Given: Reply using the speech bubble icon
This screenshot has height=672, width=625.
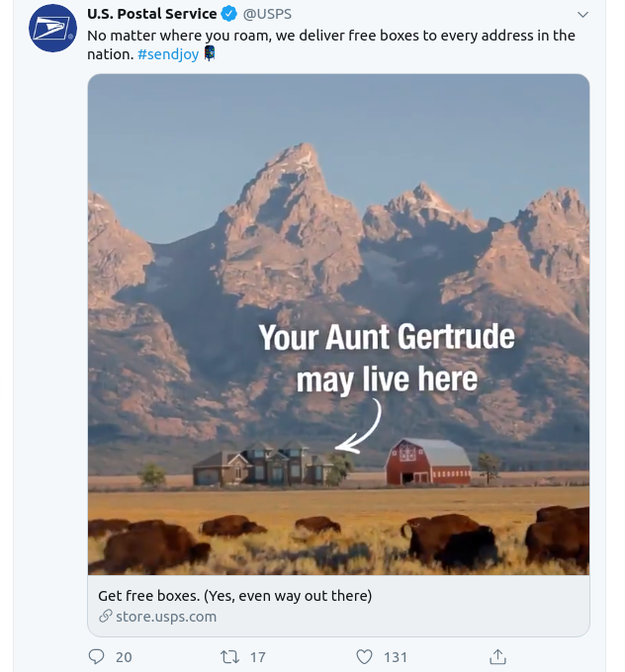Looking at the screenshot, I should click(x=96, y=656).
